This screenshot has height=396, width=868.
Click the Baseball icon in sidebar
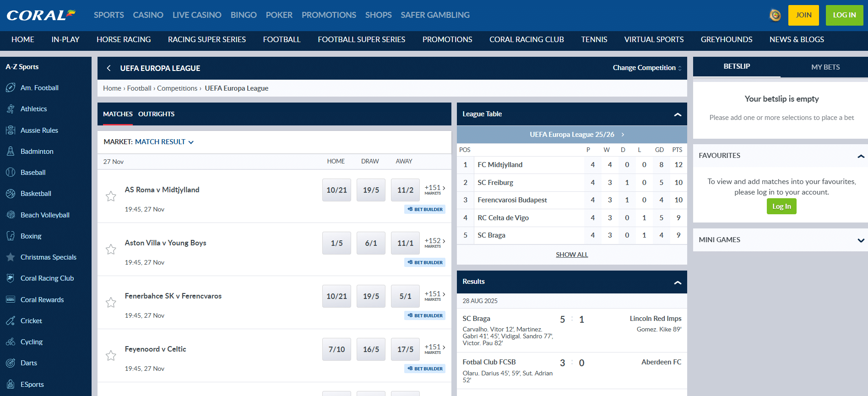tap(11, 172)
